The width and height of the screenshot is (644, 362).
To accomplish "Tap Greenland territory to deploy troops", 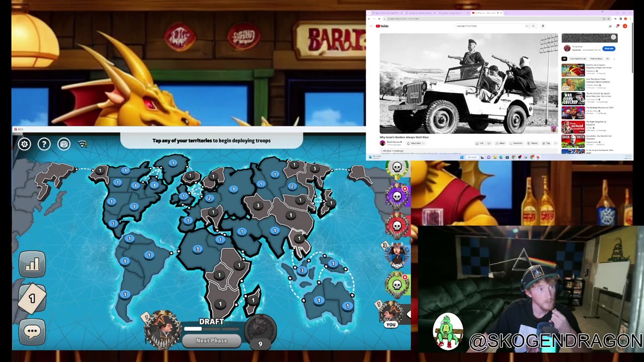I will point(173,163).
